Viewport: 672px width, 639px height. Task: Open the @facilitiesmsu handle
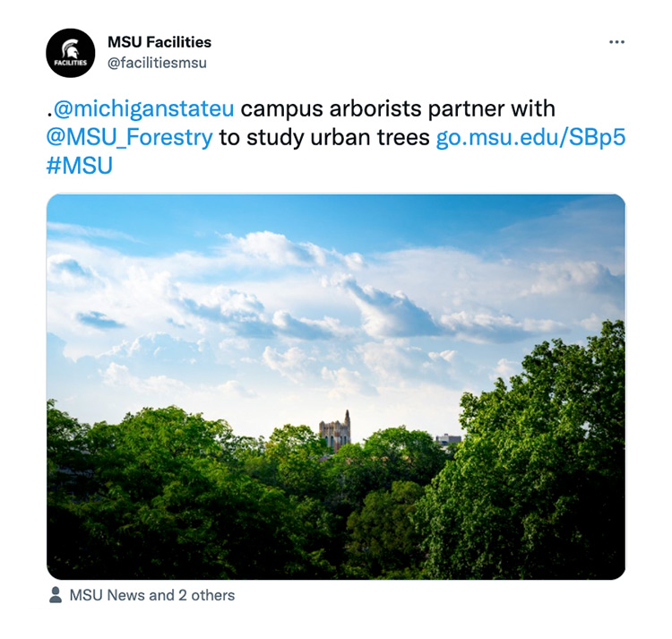point(157,63)
